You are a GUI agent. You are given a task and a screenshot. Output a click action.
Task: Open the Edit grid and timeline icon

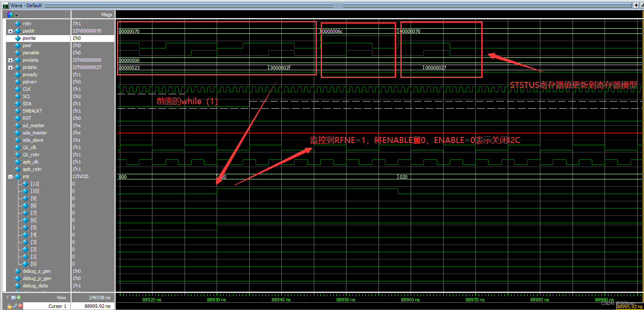[14, 298]
